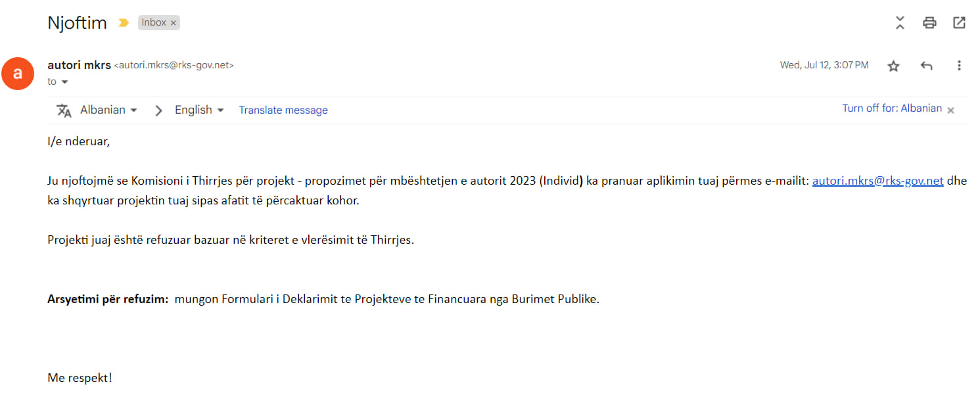Expand recipient details arrow beside "to"
The height and width of the screenshot is (397, 980).
64,82
